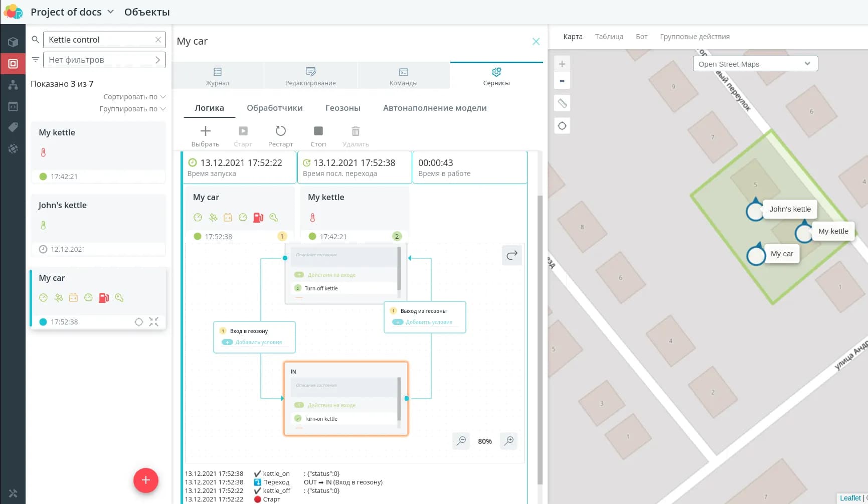This screenshot has width=868, height=504.
Task: Switch to the 'Журнал' tab
Action: pyautogui.click(x=218, y=76)
